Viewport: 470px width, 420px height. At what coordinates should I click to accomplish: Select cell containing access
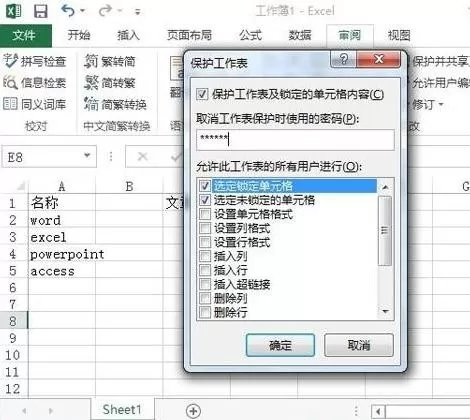pos(62,271)
